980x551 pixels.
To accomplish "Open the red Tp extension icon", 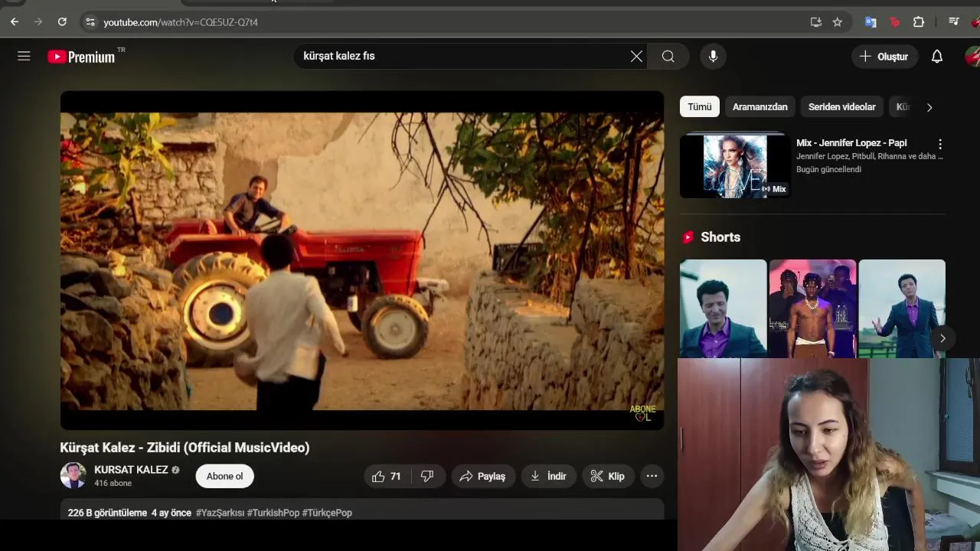I will coord(894,22).
